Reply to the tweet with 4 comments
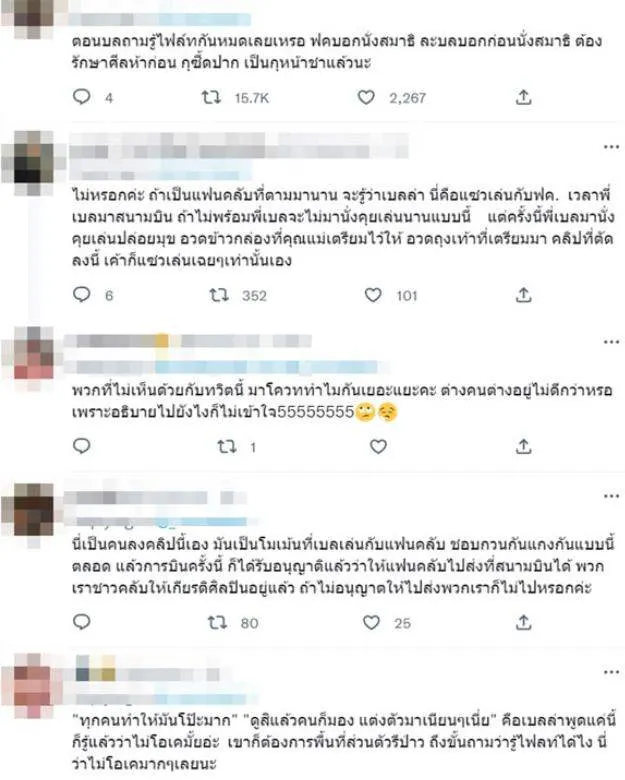This screenshot has height=780, width=625. point(82,97)
